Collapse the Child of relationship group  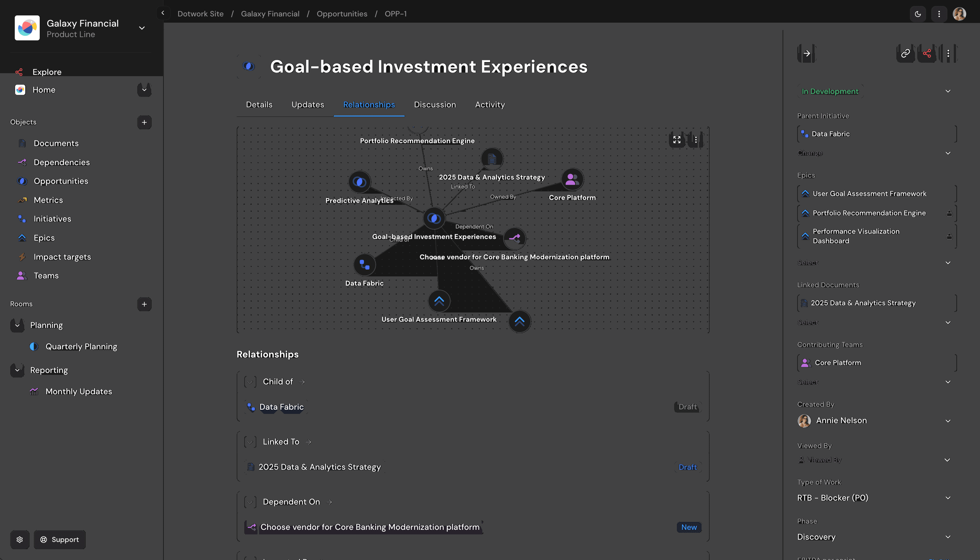(250, 381)
